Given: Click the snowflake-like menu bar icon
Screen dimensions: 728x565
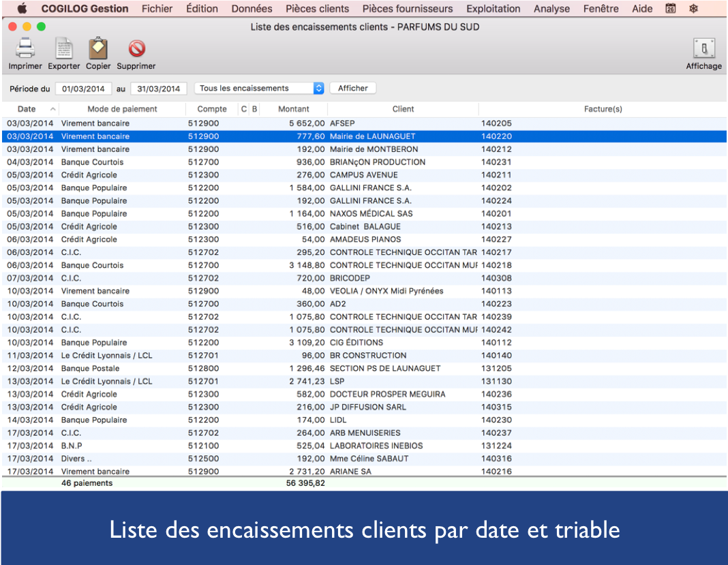Looking at the screenshot, I should (x=693, y=8).
